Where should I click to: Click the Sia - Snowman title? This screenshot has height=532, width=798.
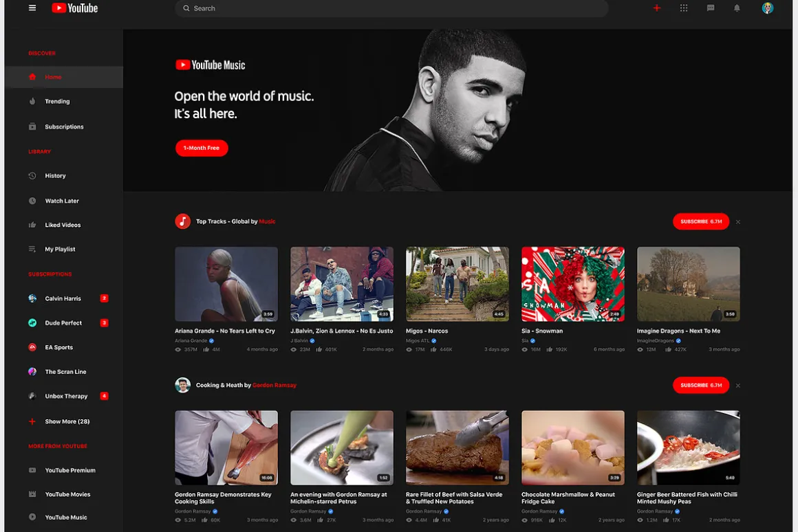point(542,331)
